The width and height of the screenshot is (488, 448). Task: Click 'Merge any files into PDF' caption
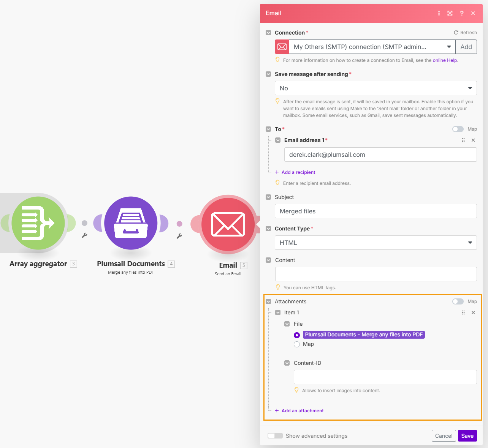coord(131,272)
